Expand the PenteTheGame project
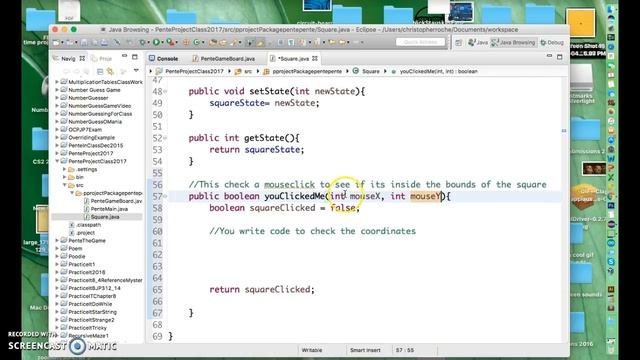This screenshot has width=640, height=360. point(57,240)
